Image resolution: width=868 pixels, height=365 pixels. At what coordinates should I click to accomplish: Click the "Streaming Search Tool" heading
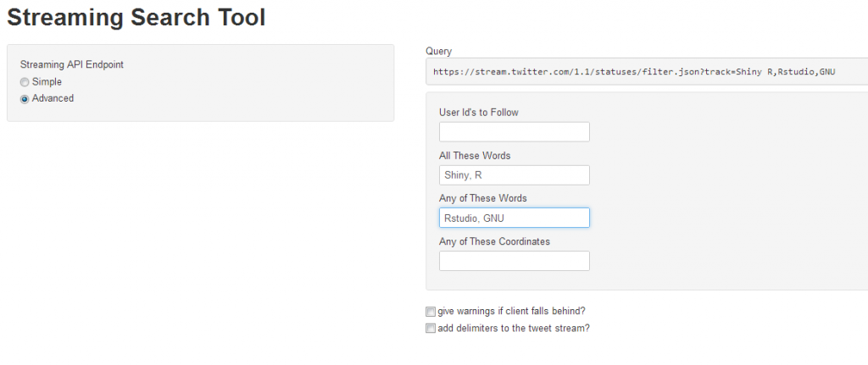[x=136, y=17]
